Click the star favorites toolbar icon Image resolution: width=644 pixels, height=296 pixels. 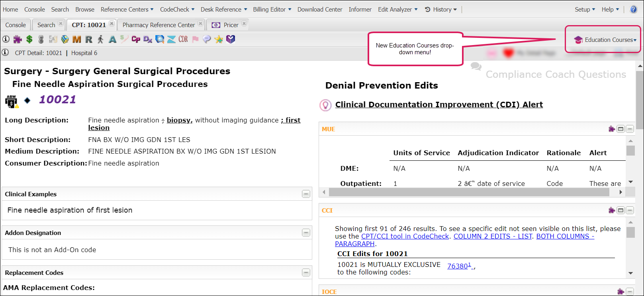[x=219, y=39]
